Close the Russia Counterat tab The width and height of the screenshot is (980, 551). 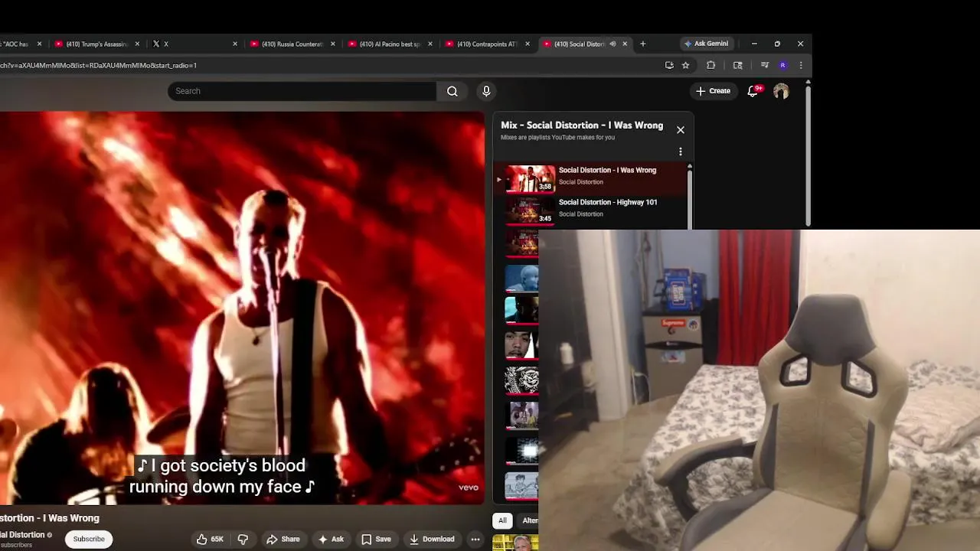pos(332,44)
